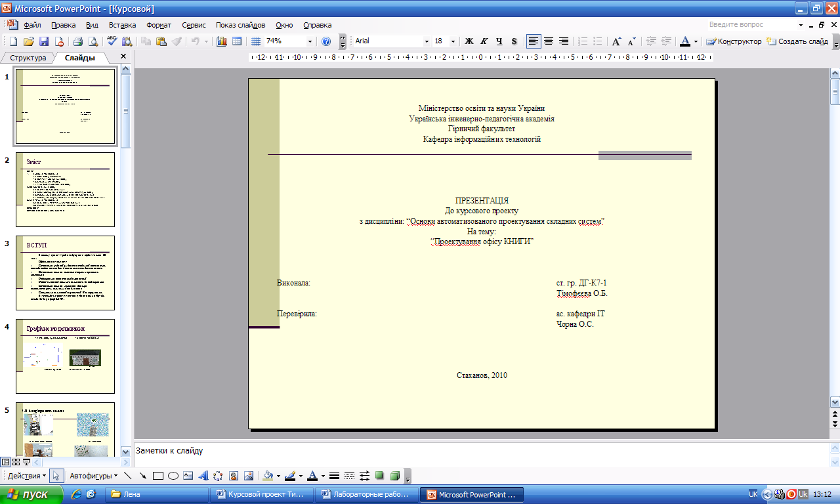
Task: Paste from clipboard
Action: pos(161,41)
